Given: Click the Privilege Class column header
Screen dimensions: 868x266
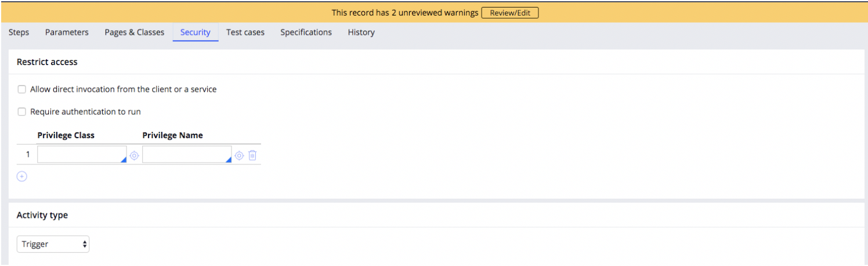Looking at the screenshot, I should click(66, 135).
